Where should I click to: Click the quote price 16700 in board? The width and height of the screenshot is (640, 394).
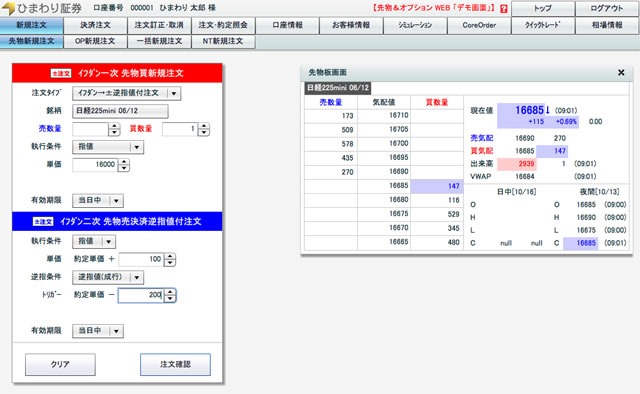[x=398, y=143]
